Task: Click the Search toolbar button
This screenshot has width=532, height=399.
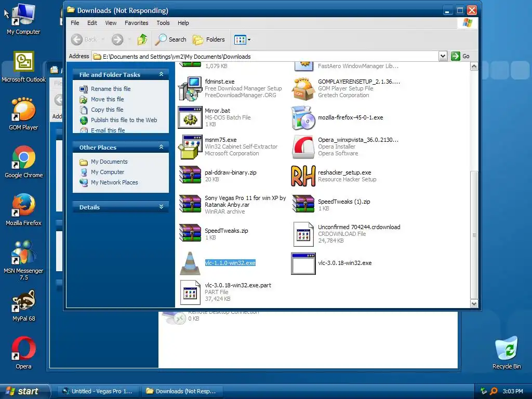Action: [x=170, y=39]
